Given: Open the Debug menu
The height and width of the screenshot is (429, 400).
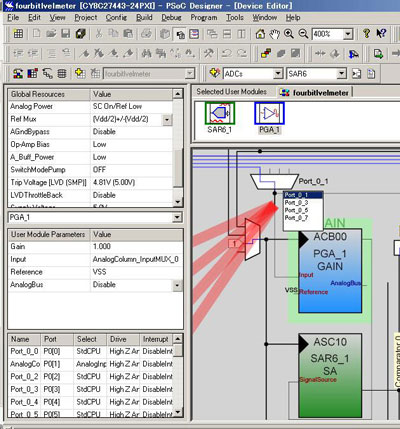Looking at the screenshot, I should point(171,17).
